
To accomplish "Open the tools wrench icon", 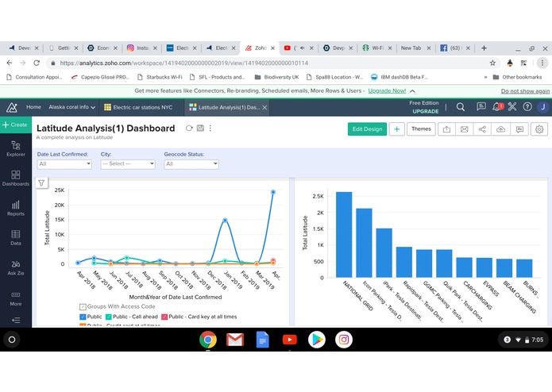I will (511, 107).
